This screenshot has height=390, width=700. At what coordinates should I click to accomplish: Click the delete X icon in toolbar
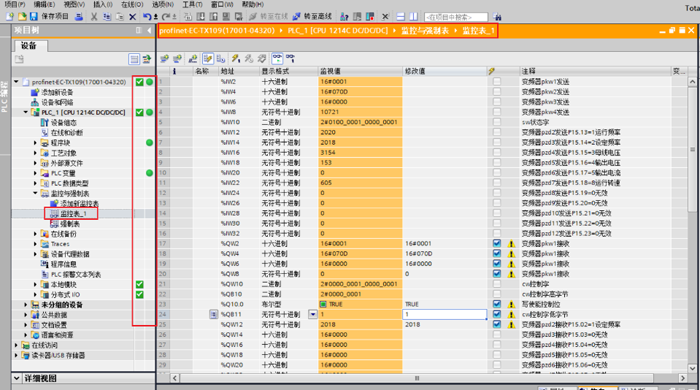132,17
